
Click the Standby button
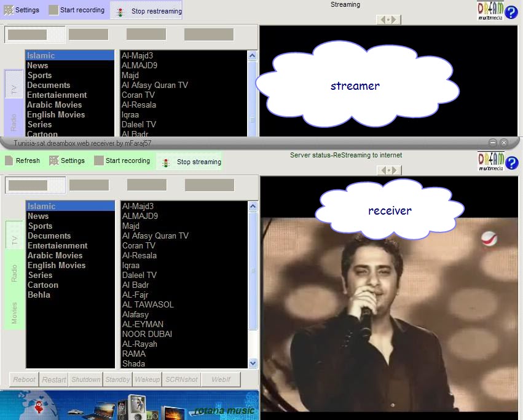pyautogui.click(x=117, y=379)
